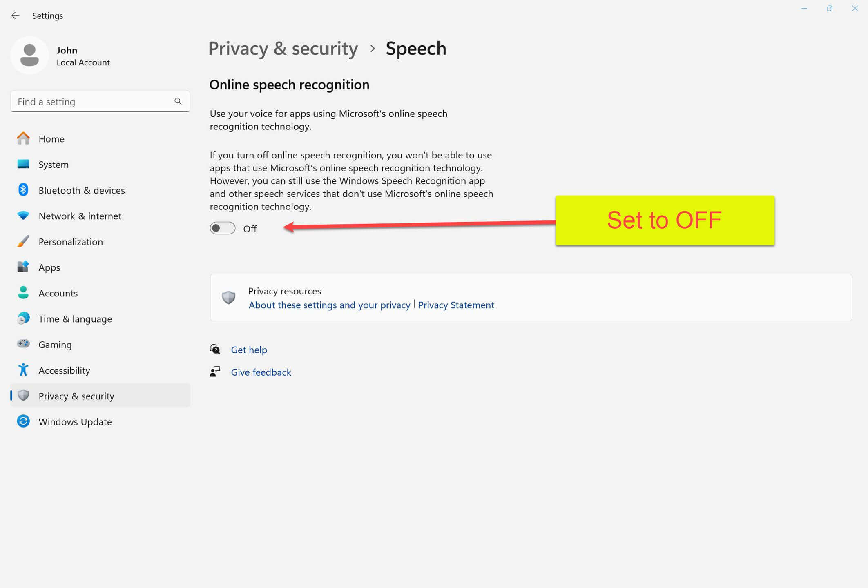
Task: Click John's user account avatar
Action: click(x=29, y=56)
